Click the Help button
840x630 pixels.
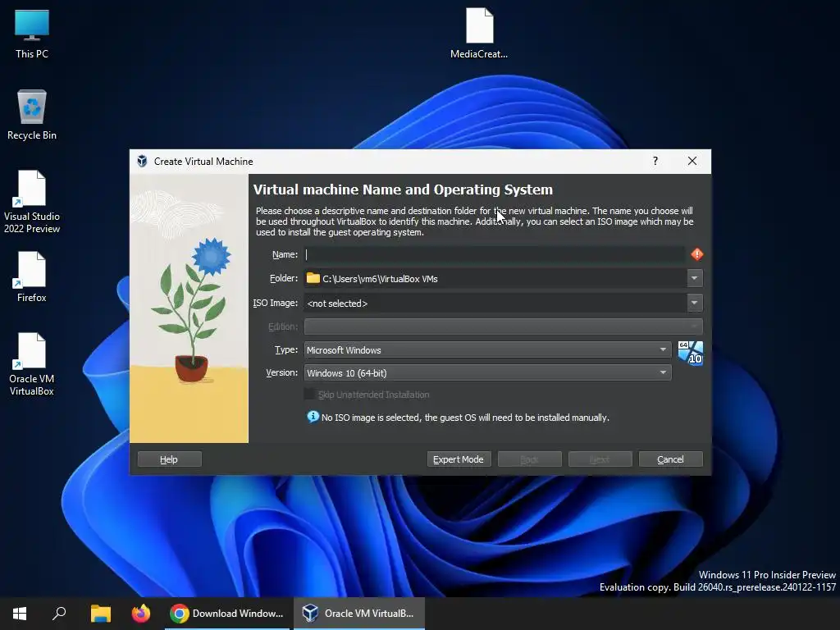pyautogui.click(x=169, y=459)
